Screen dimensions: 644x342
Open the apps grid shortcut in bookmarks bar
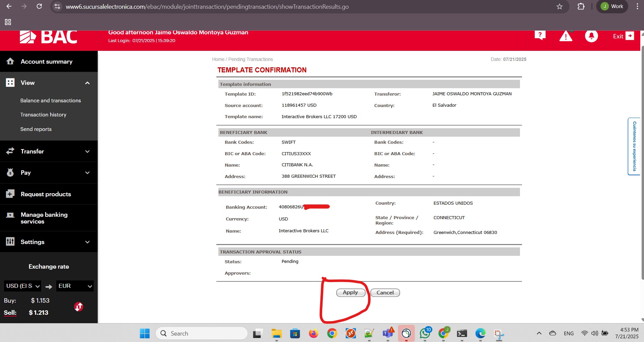pyautogui.click(x=8, y=22)
